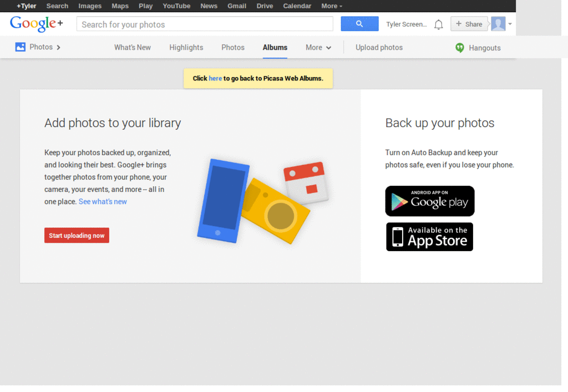Open Hangouts panel label
Screen dimensions: 568x392
(x=485, y=48)
